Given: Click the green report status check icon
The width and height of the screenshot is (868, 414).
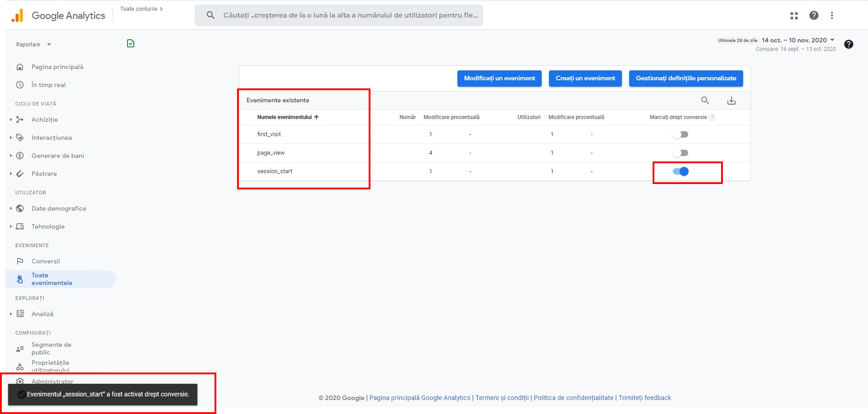Looking at the screenshot, I should click(131, 44).
